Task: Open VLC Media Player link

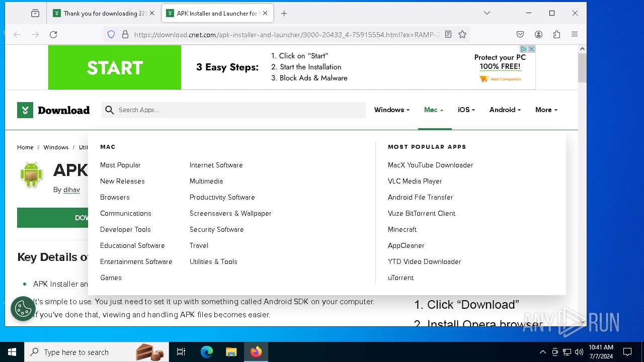Action: [x=415, y=181]
